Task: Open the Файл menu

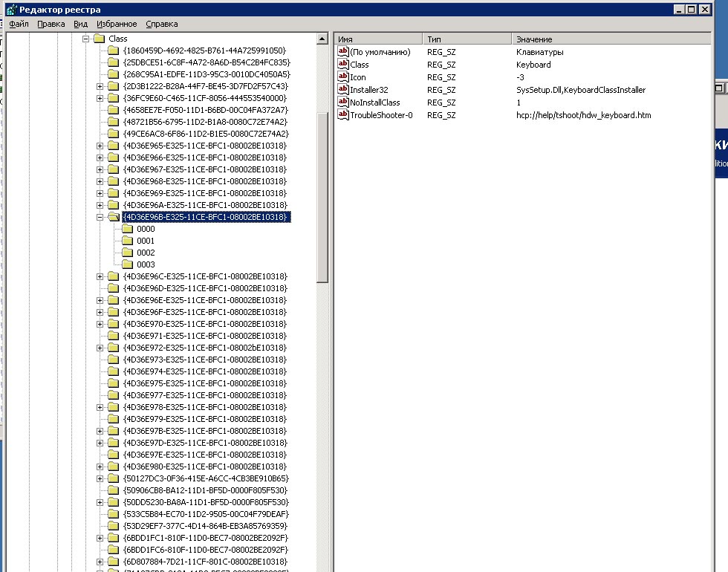Action: pos(19,24)
